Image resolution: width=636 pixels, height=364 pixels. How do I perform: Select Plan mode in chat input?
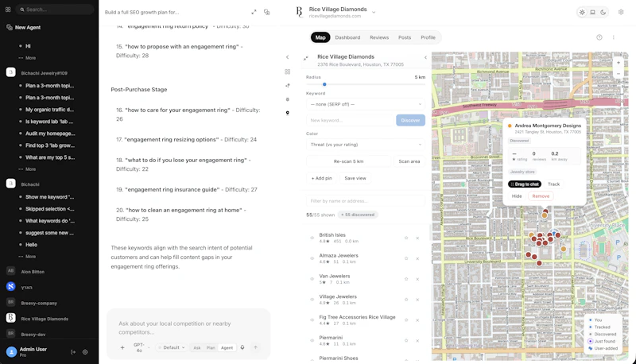coord(211,348)
